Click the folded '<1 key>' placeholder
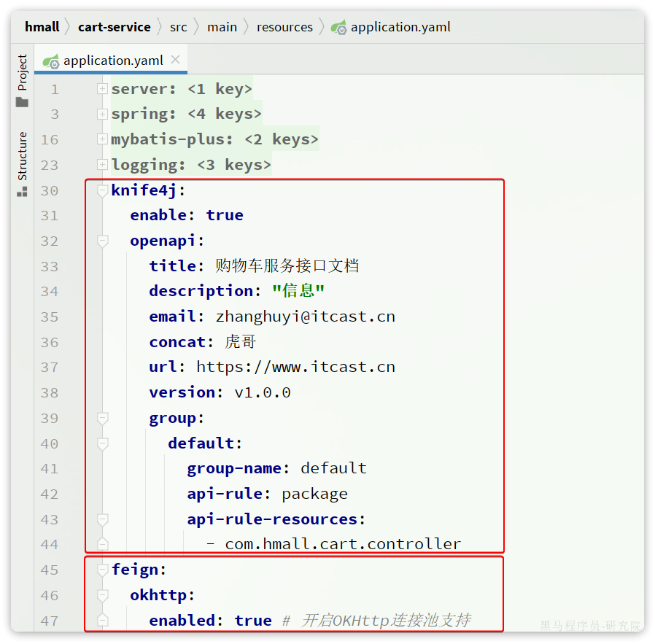Screen dimensions: 655x644 (x=220, y=89)
